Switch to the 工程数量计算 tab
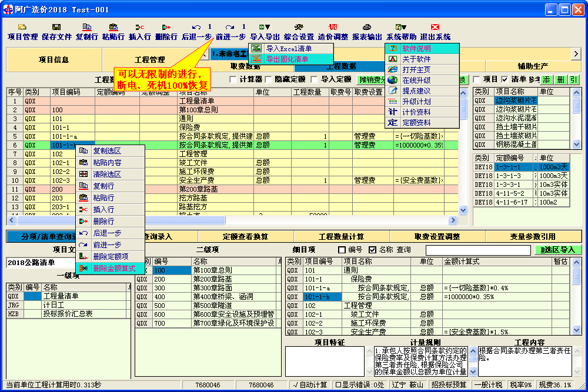 click(342, 236)
